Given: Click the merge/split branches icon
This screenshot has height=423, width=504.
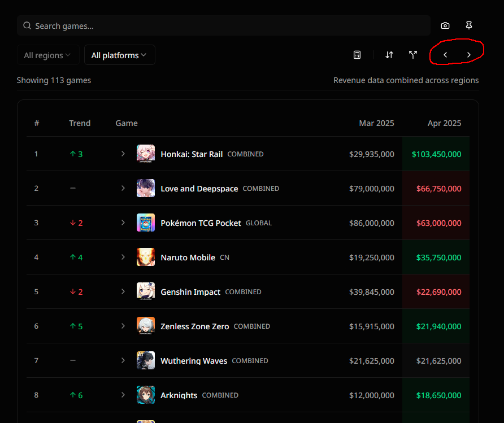Looking at the screenshot, I should tap(412, 55).
